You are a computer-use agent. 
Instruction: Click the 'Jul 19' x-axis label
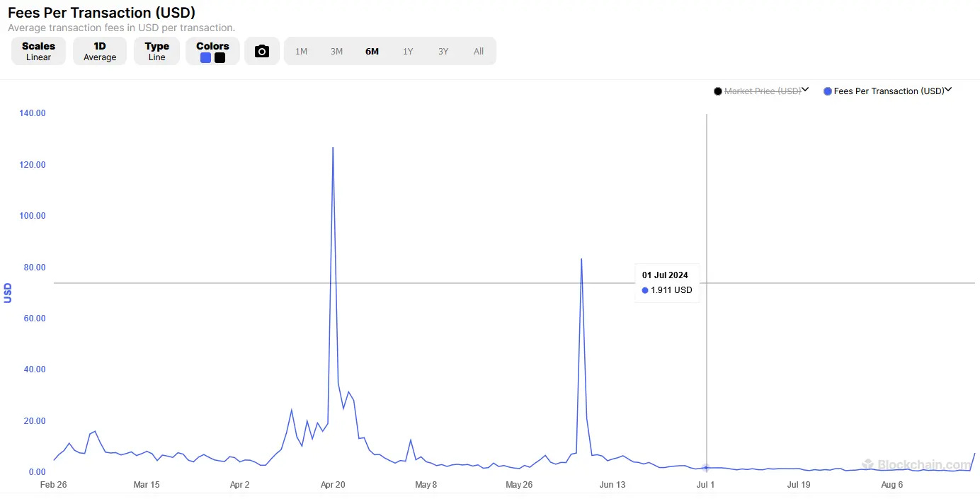click(799, 485)
